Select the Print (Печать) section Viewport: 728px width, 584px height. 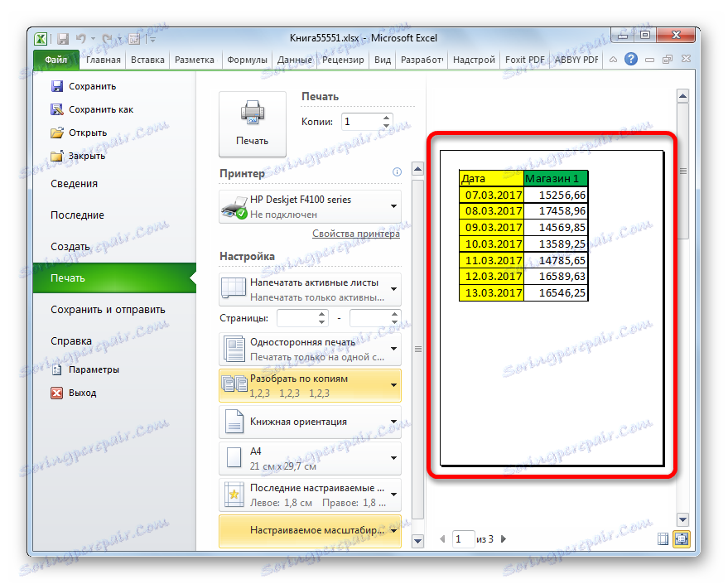click(114, 278)
